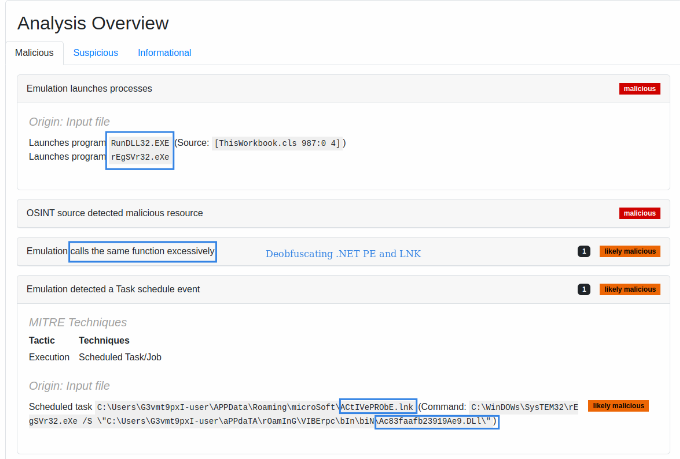
Task: Collapse the 'Emulation launches processes' panel
Action: pyautogui.click(x=90, y=89)
